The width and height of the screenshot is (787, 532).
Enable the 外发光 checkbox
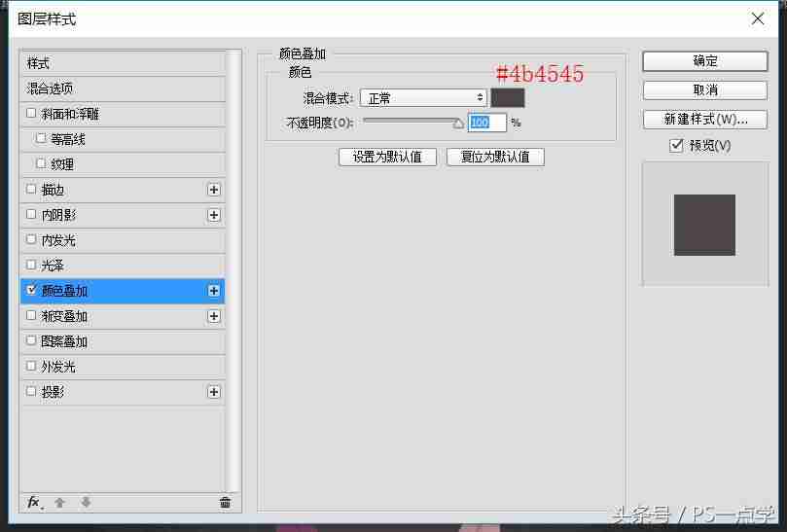pyautogui.click(x=31, y=366)
